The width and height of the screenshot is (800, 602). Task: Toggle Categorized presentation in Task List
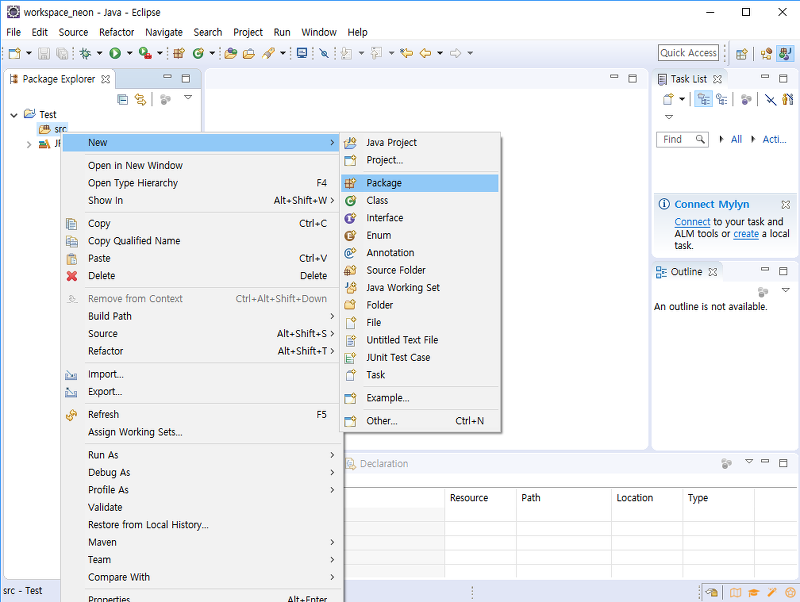[x=704, y=99]
